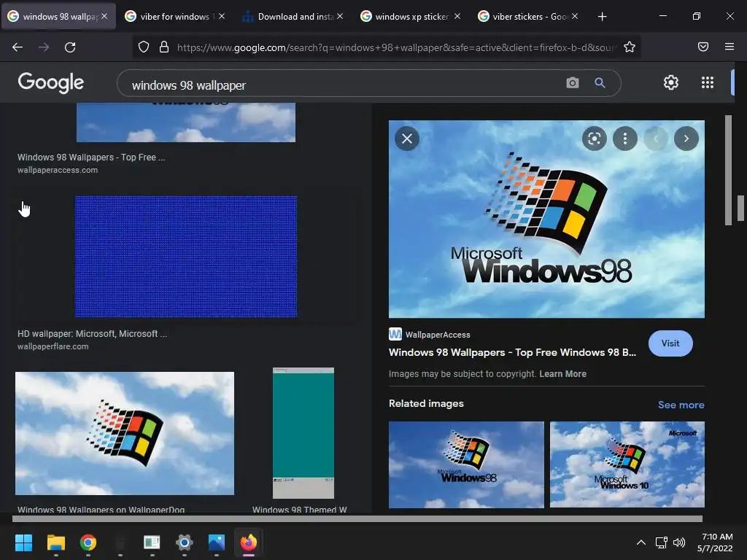Screen dimensions: 747x560
Task: Click 'HD wallpaper: Microsoft, Microsoft ...' caption
Action: pos(93,334)
